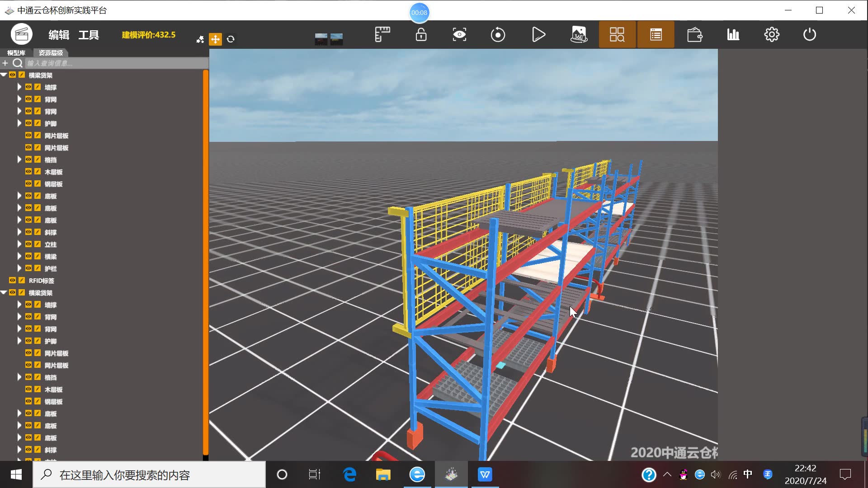Click the eye focus view icon
This screenshot has width=868, height=488.
point(459,35)
